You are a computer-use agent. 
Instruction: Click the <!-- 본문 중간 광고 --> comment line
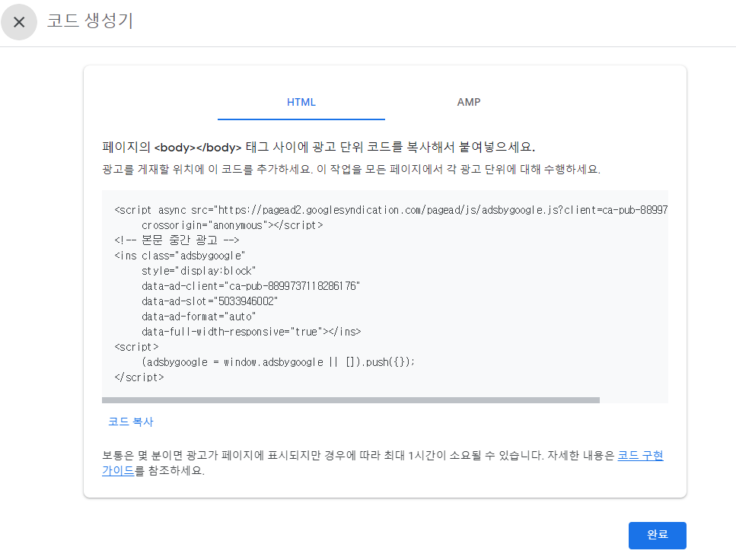(x=177, y=240)
